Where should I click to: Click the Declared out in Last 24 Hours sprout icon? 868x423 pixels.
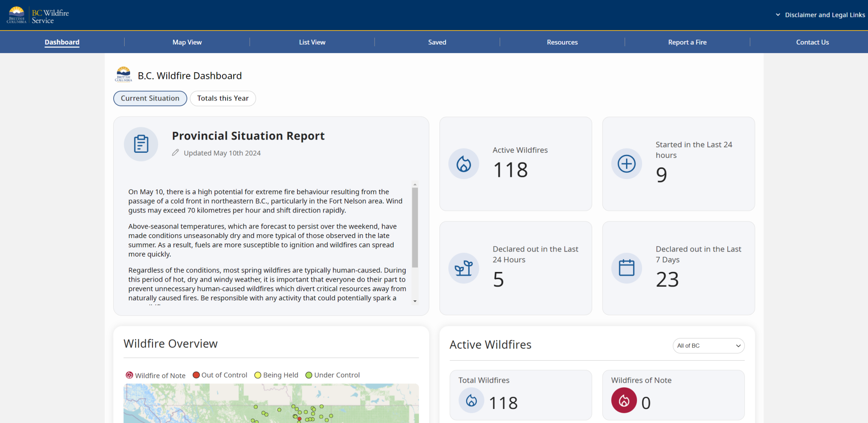click(464, 268)
